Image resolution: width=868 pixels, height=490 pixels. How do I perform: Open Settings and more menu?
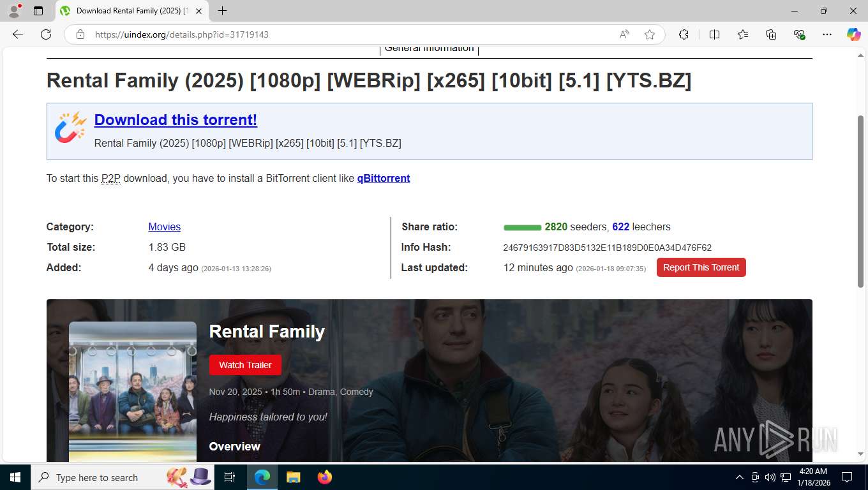(x=827, y=34)
